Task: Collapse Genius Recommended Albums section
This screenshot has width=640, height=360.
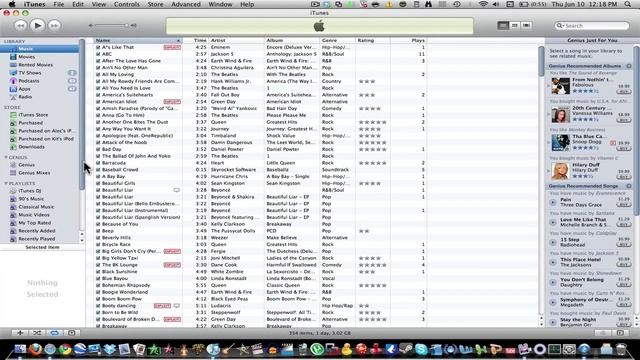Action: (x=629, y=66)
